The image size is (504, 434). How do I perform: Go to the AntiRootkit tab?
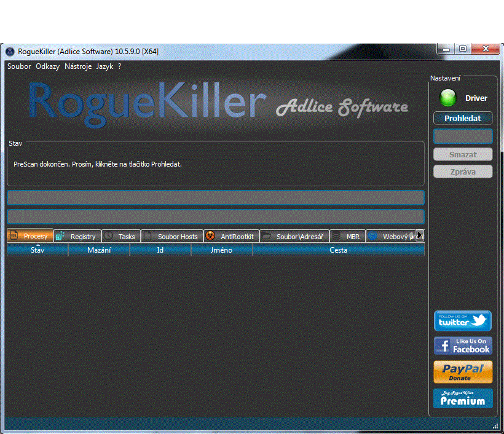pyautogui.click(x=232, y=236)
